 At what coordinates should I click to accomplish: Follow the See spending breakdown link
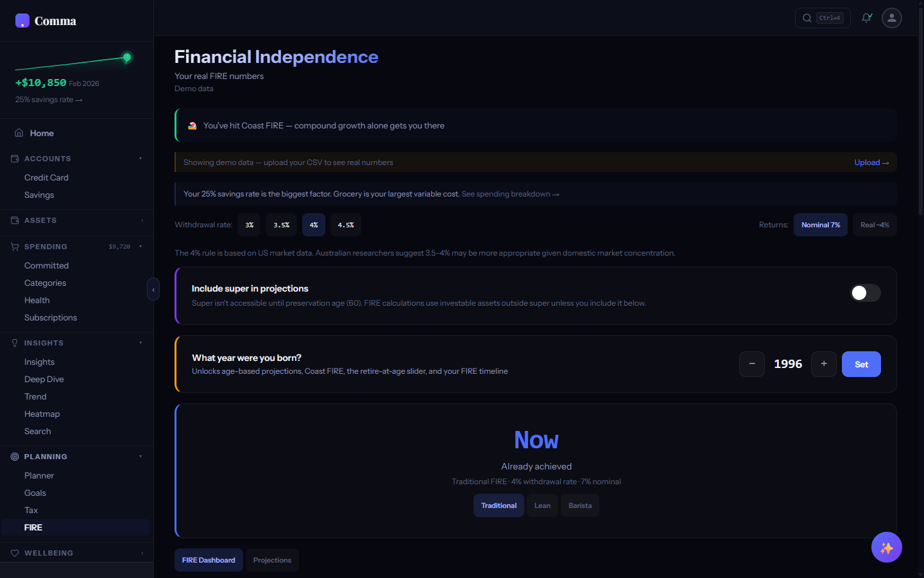[x=510, y=194]
